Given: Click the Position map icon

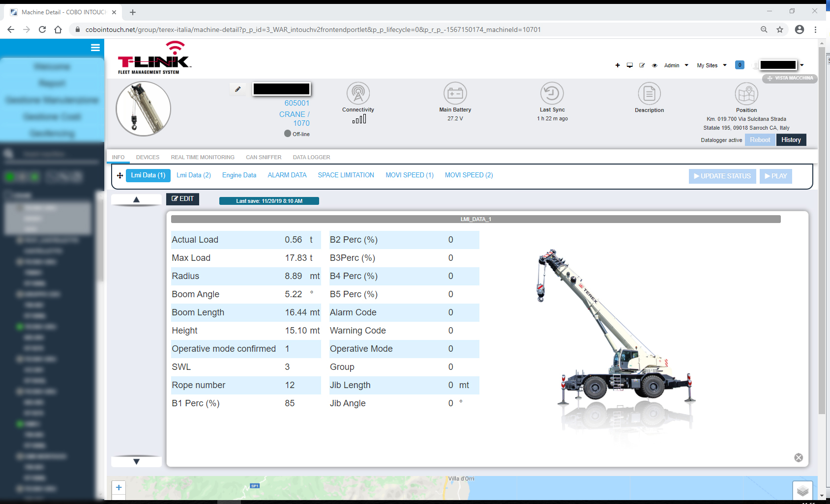Looking at the screenshot, I should tap(746, 93).
